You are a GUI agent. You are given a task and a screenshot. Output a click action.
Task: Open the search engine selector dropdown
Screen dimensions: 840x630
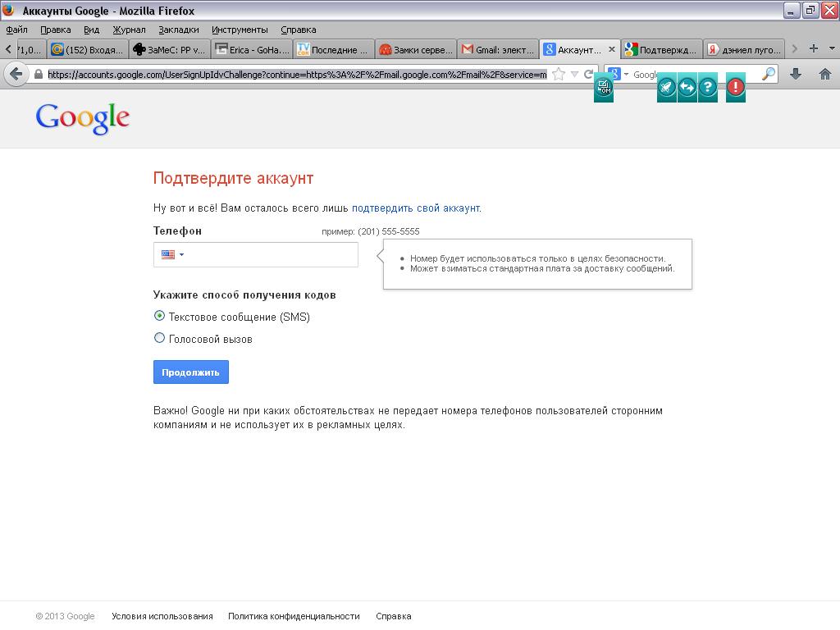(626, 75)
